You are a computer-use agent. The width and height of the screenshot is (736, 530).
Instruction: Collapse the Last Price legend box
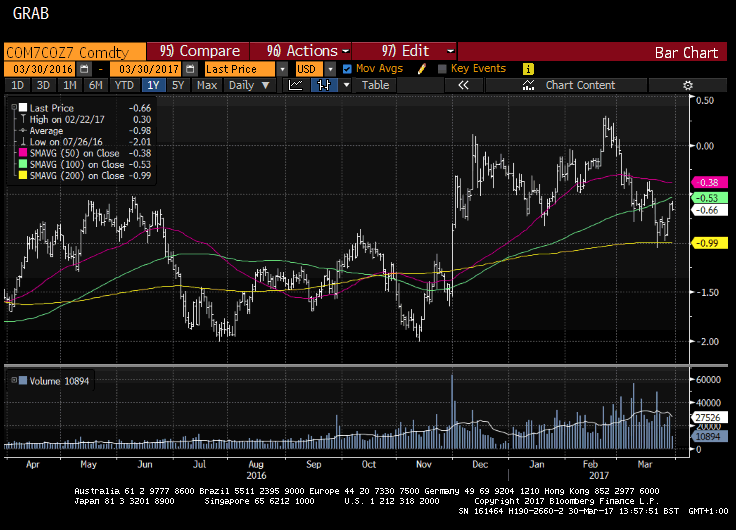14,108
